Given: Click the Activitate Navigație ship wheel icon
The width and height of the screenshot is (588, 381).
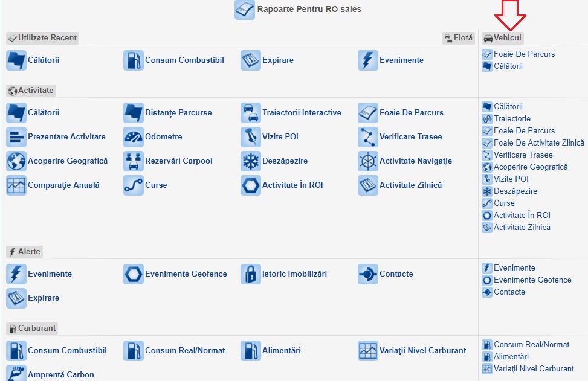Looking at the screenshot, I should pos(367,161).
